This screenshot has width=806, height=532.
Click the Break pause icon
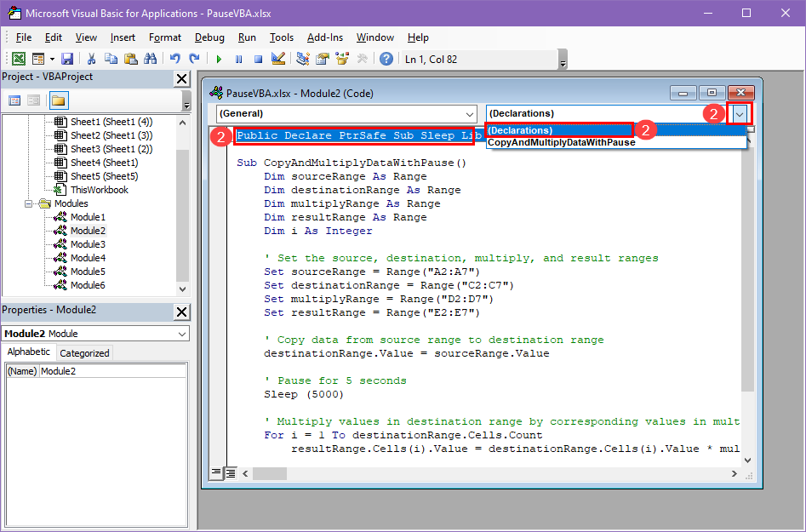pos(238,59)
